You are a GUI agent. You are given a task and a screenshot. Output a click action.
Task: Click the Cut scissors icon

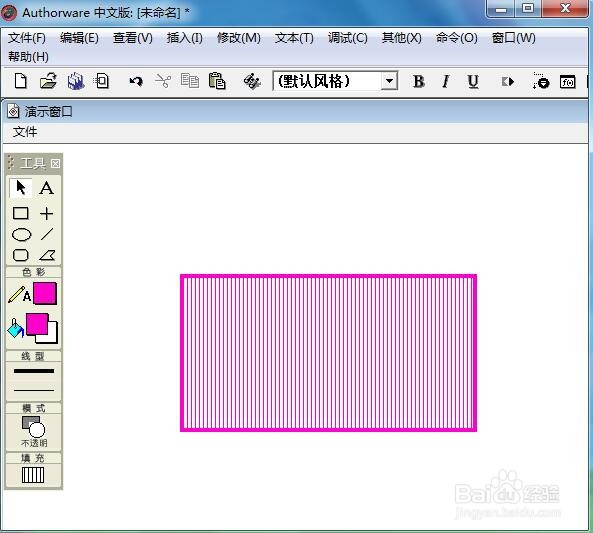163,81
